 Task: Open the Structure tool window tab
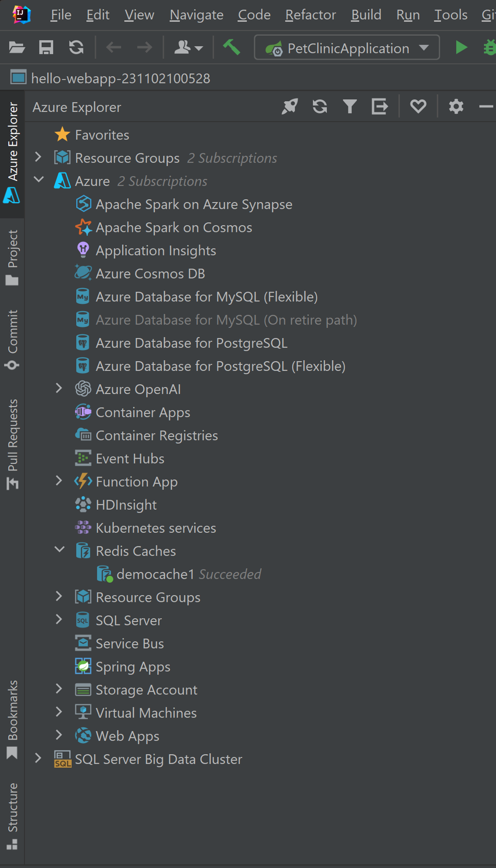click(x=12, y=816)
